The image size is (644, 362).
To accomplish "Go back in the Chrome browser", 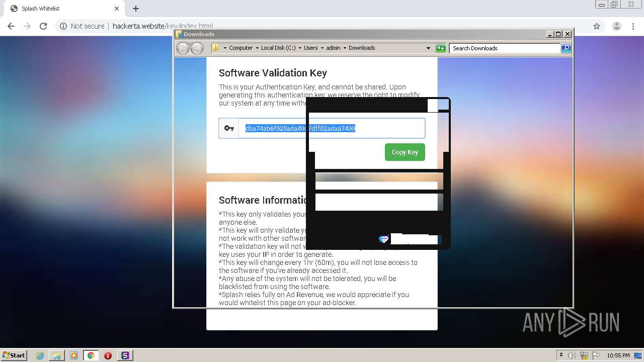I will pyautogui.click(x=11, y=26).
